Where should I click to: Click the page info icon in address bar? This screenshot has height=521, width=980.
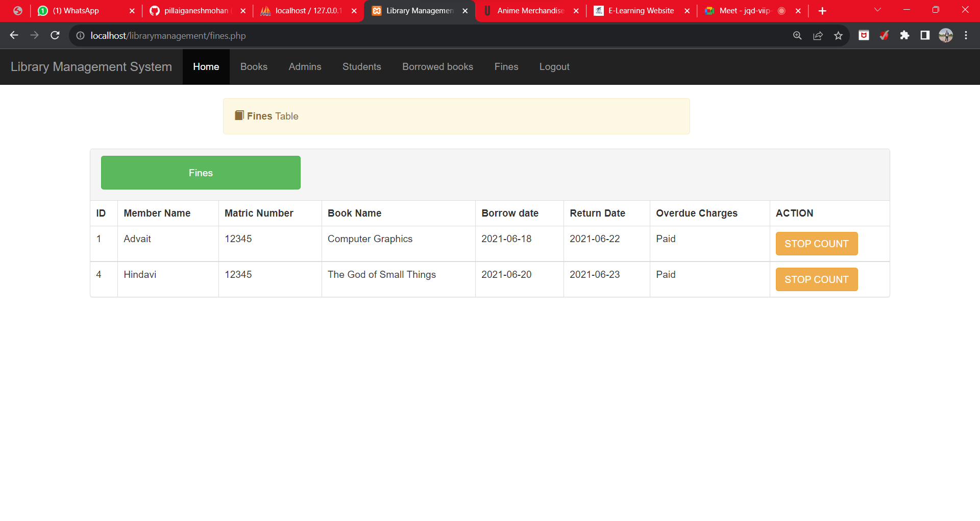pos(80,35)
